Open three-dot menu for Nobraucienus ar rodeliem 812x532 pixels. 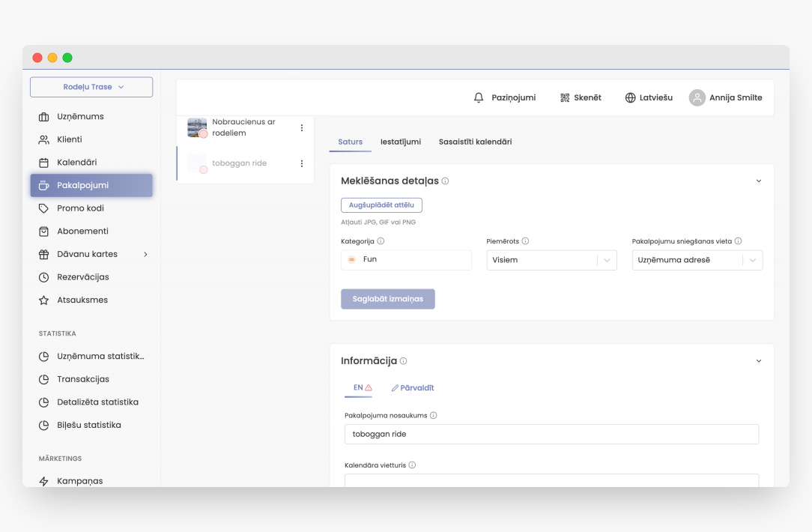(x=302, y=127)
